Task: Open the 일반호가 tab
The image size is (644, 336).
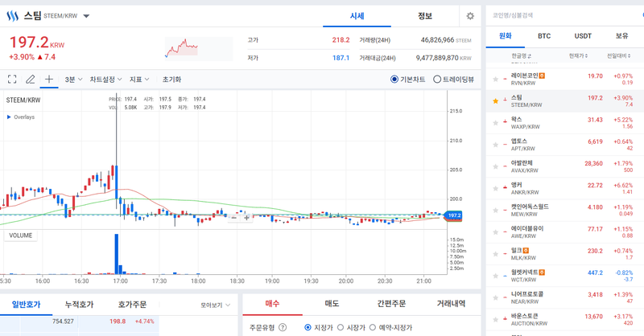Action: [27, 305]
